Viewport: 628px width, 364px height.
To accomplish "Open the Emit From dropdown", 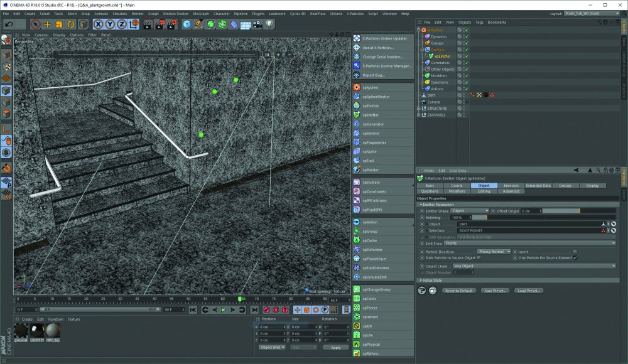I will (x=530, y=243).
